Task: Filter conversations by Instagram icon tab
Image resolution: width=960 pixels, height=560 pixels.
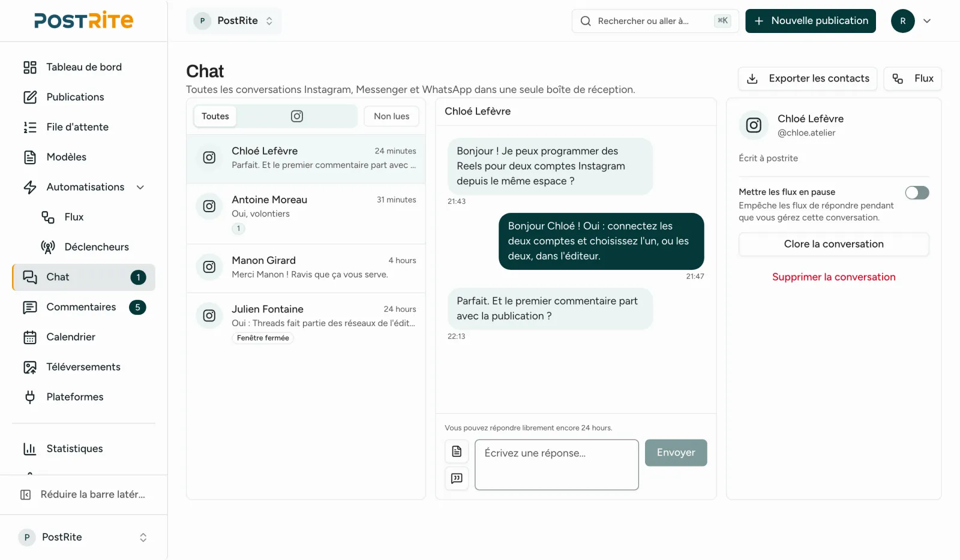Action: 297,116
